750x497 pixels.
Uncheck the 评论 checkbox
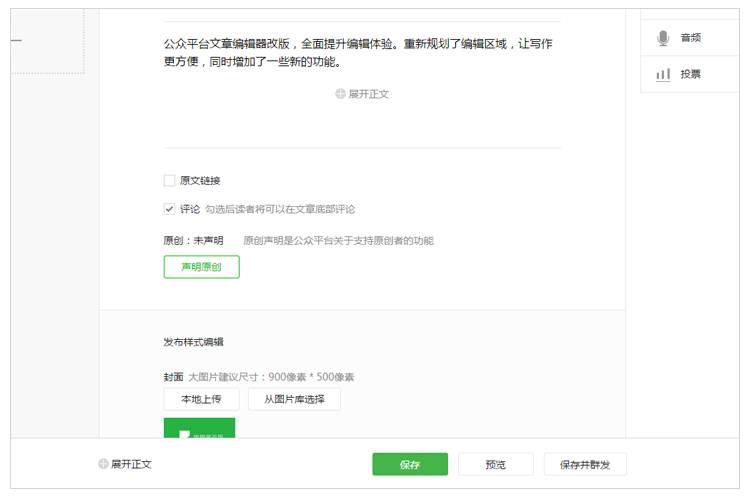click(x=169, y=209)
